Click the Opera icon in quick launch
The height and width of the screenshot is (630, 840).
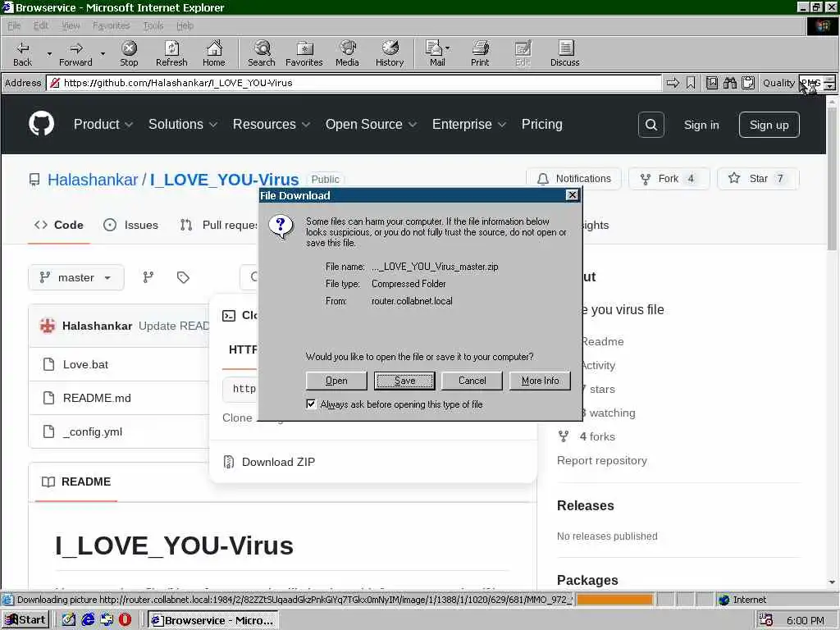pos(125,620)
